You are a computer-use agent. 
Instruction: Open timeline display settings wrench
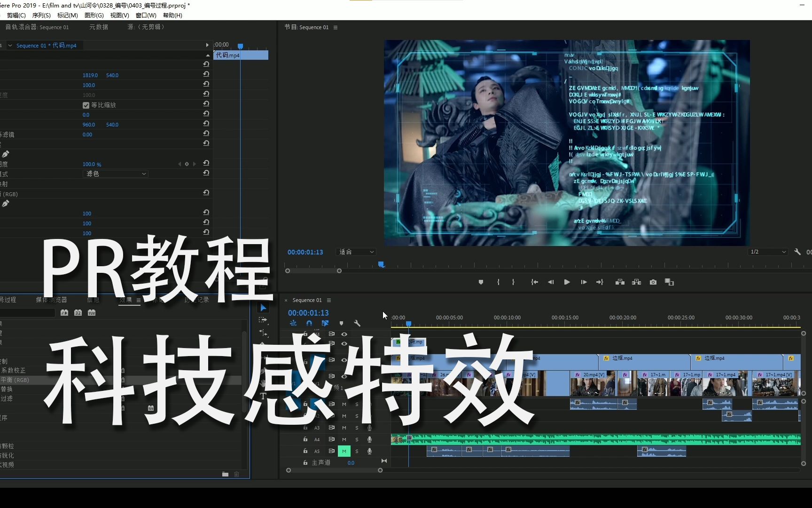point(357,323)
